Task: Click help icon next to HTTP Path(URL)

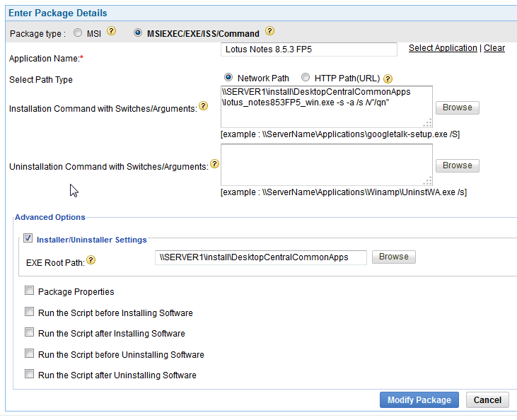Action: point(388,78)
